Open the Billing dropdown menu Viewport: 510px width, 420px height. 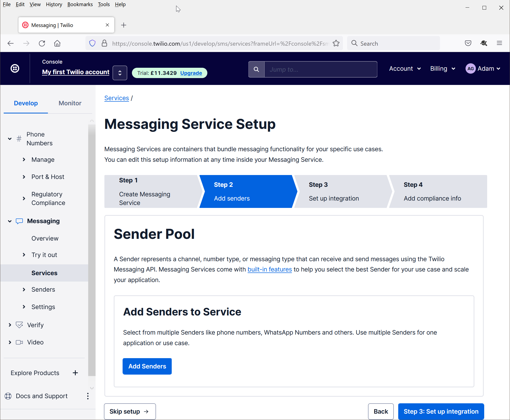tap(442, 69)
